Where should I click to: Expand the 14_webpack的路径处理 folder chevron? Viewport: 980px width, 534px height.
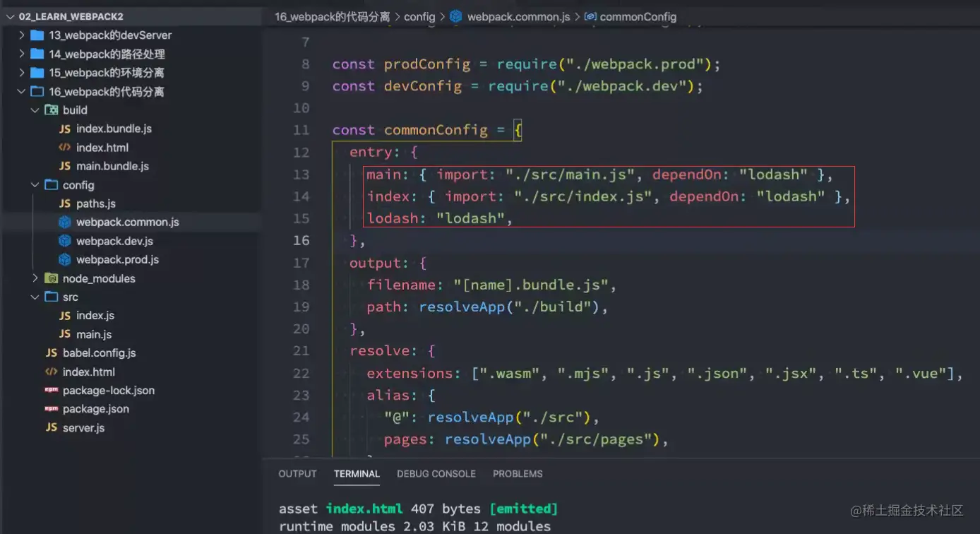22,54
